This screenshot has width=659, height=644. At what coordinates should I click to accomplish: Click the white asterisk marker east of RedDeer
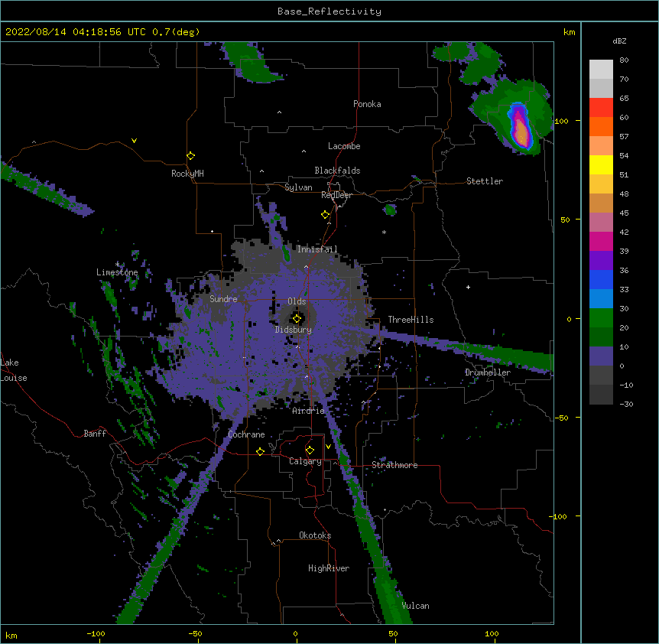click(x=384, y=232)
